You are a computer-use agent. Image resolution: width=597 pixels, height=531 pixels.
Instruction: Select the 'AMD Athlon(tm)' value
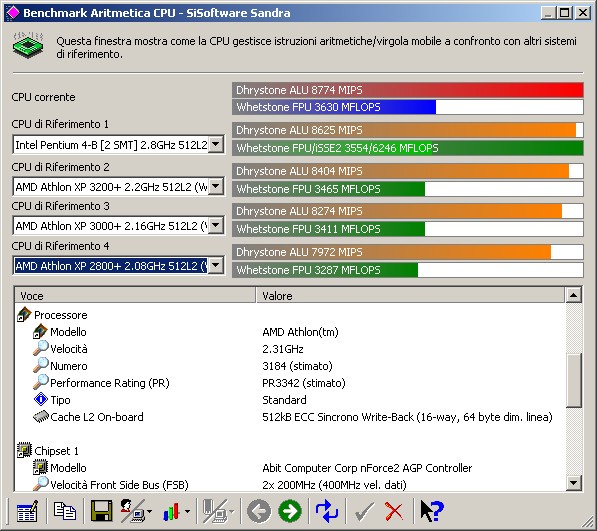300,332
